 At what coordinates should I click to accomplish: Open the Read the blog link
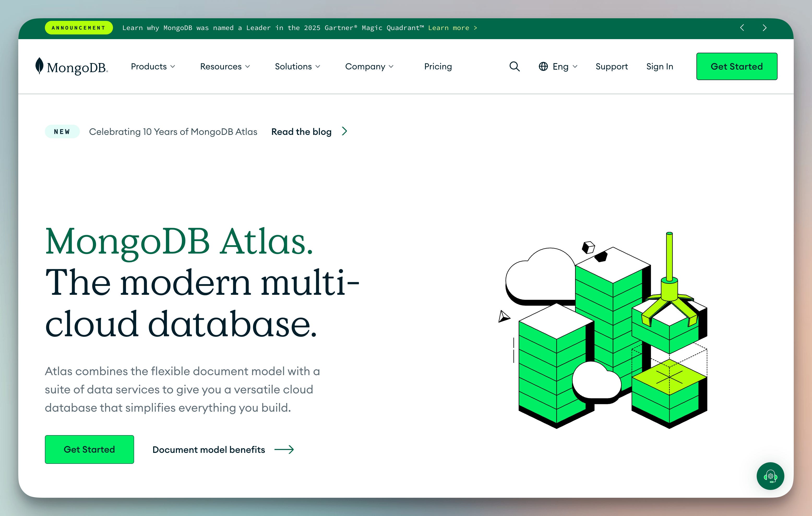301,131
